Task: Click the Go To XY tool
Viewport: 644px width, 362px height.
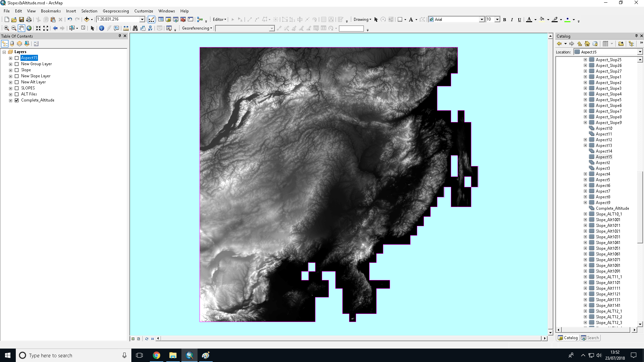Action: click(150, 28)
